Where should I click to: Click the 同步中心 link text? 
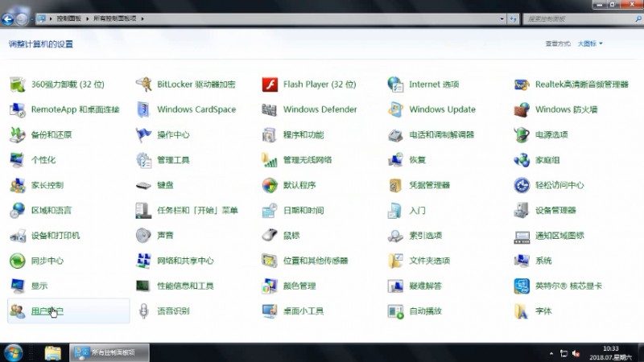[47, 261]
